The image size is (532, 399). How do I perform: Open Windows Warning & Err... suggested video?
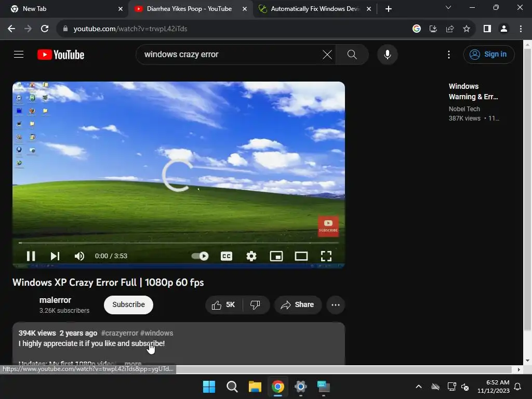click(473, 91)
